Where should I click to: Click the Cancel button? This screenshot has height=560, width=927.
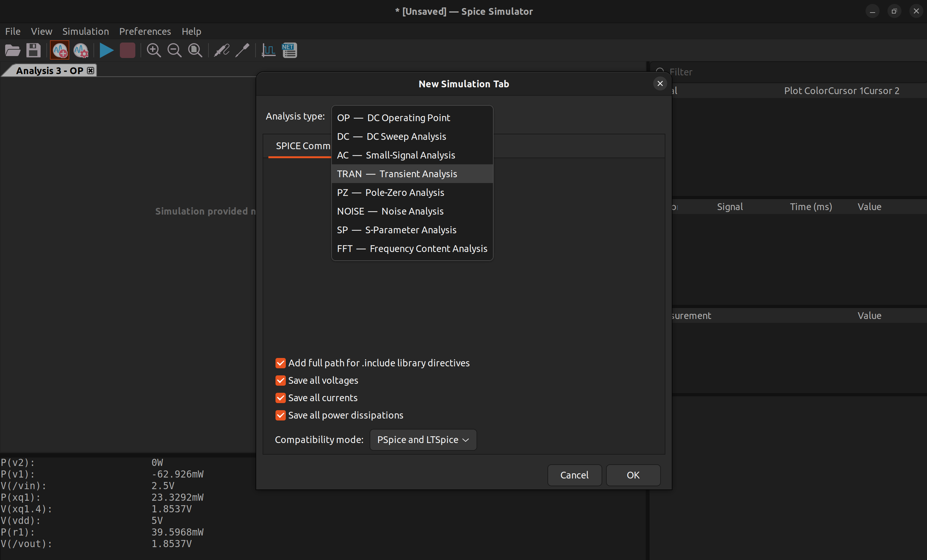tap(574, 475)
